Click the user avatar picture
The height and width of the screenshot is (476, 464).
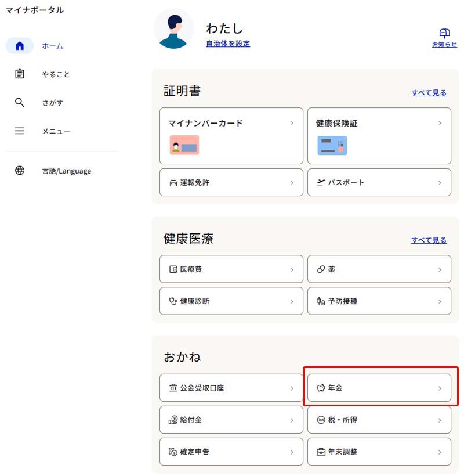point(174,28)
